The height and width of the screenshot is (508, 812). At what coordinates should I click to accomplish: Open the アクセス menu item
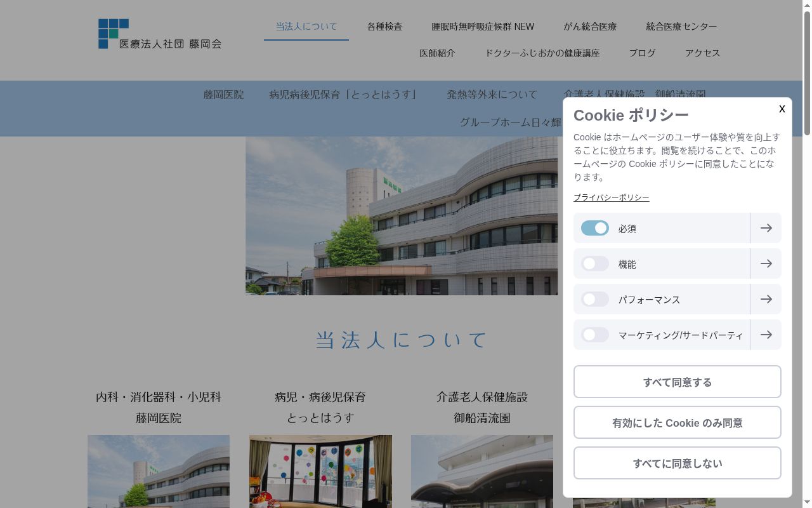pos(702,53)
